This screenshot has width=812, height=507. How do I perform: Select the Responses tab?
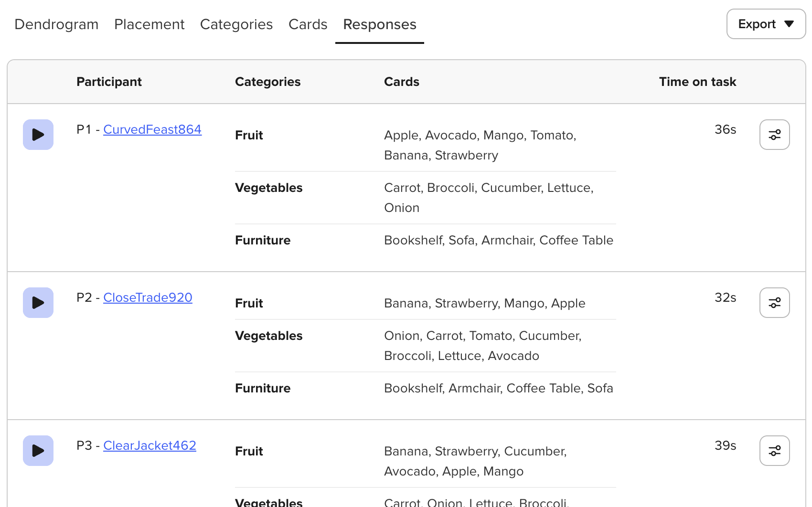[380, 24]
